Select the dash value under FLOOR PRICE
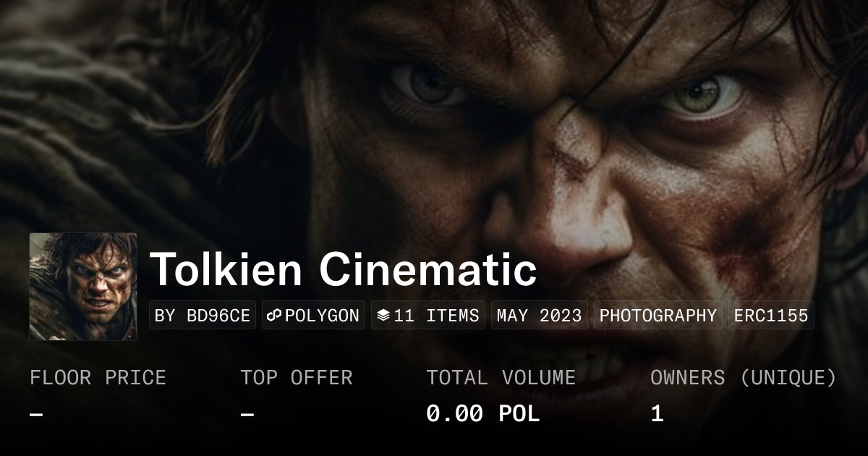Viewport: 868px width, 456px height. click(x=36, y=414)
